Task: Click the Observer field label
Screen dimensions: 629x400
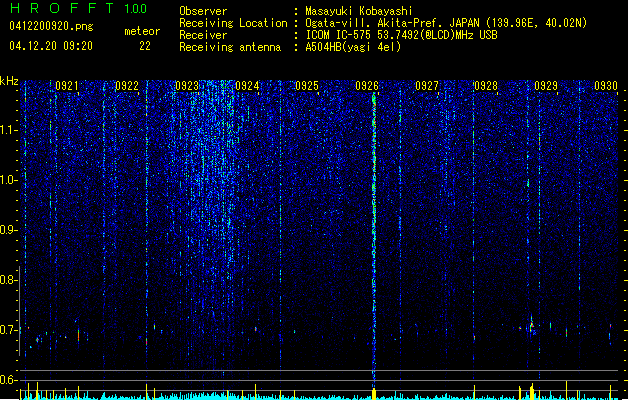Action: [203, 11]
